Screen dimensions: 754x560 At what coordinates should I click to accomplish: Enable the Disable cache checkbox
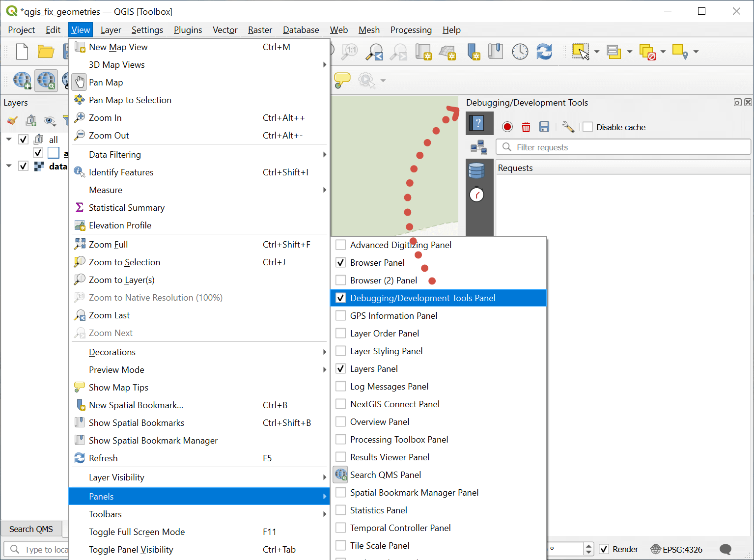[587, 127]
